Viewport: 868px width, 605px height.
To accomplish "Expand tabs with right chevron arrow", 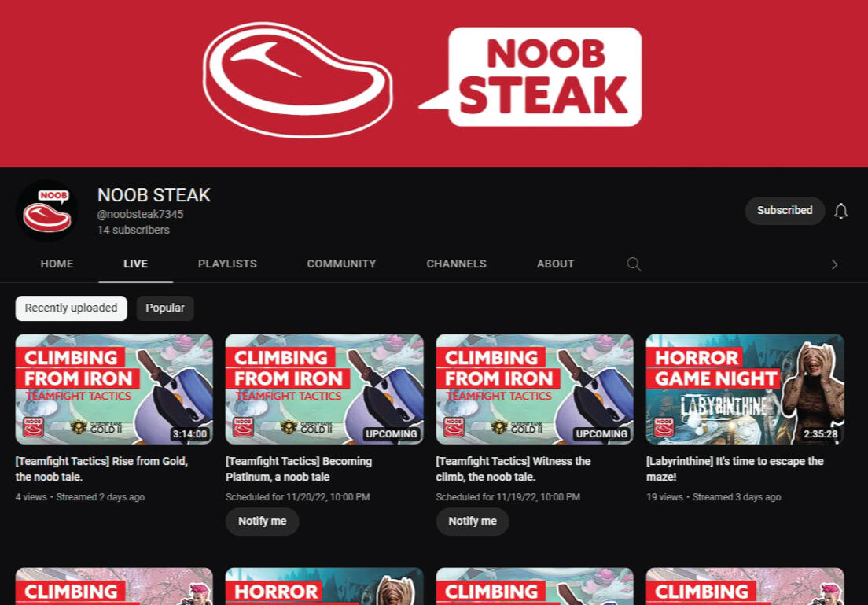I will click(834, 264).
